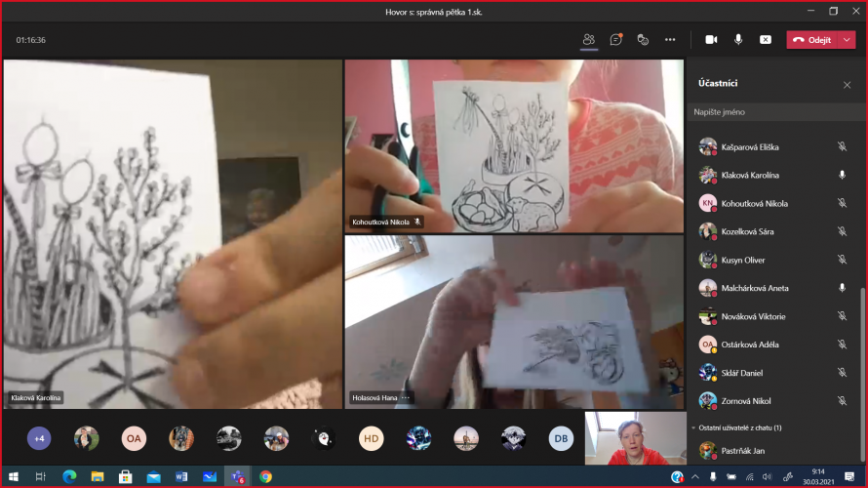The image size is (868, 488).
Task: Select participant Kašparová Eliška
Action: tap(774, 146)
